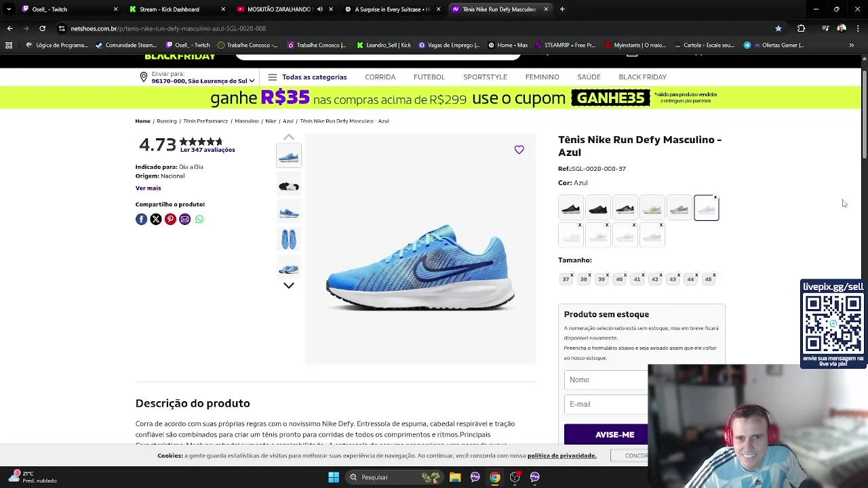868x488 pixels.
Task: Open the site information icon in address bar
Action: click(62, 28)
